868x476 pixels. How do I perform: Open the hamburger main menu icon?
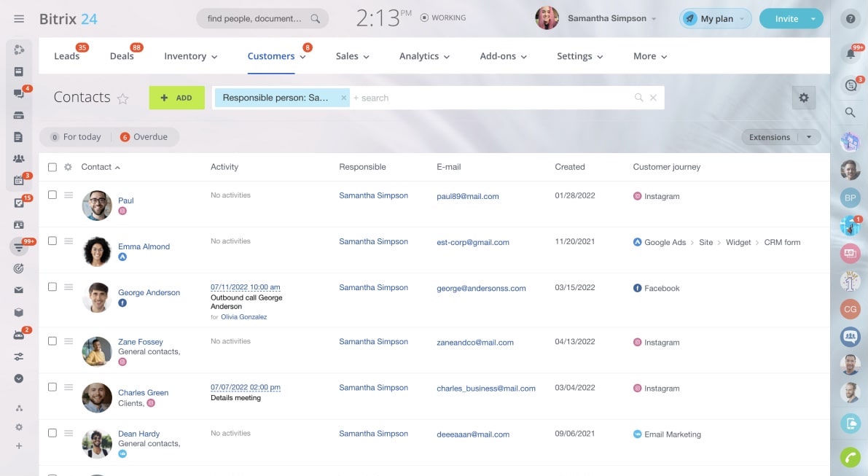tap(19, 19)
